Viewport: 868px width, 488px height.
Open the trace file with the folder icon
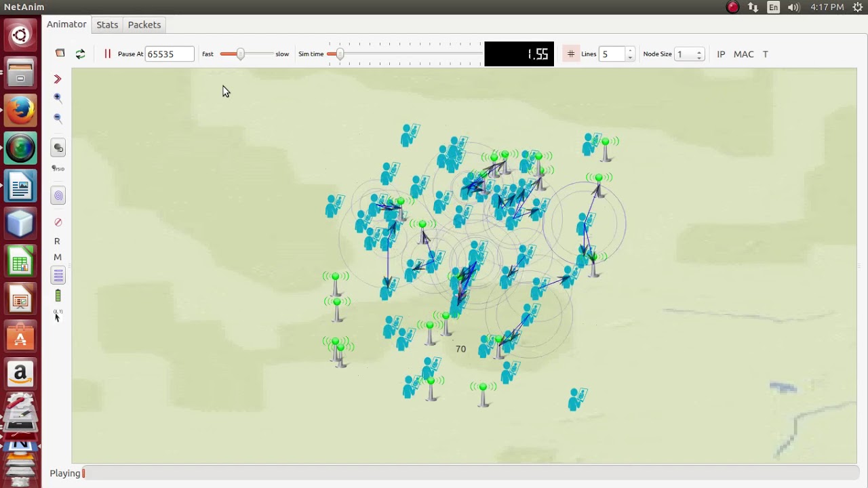point(60,54)
